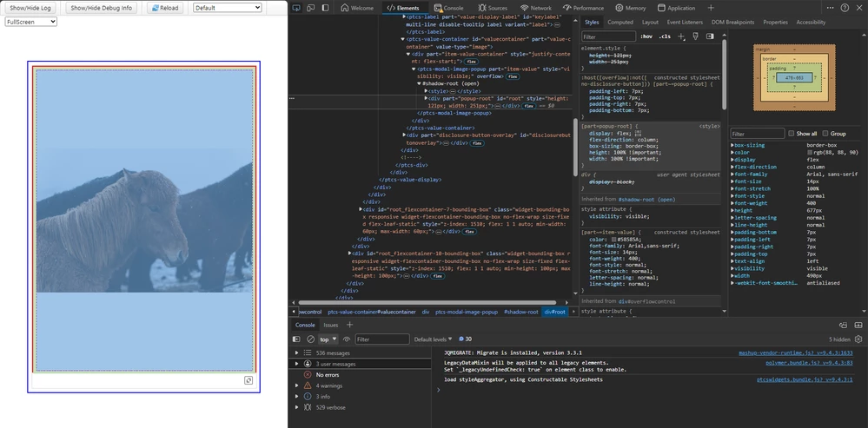Toggle rendering emulations brush icon in Styles

(695, 36)
